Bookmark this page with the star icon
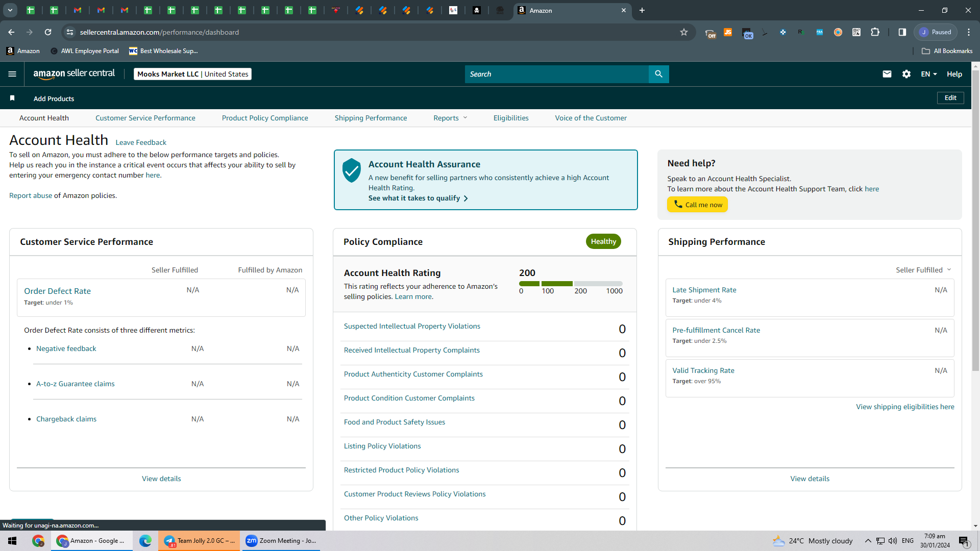Image resolution: width=980 pixels, height=551 pixels. (684, 32)
